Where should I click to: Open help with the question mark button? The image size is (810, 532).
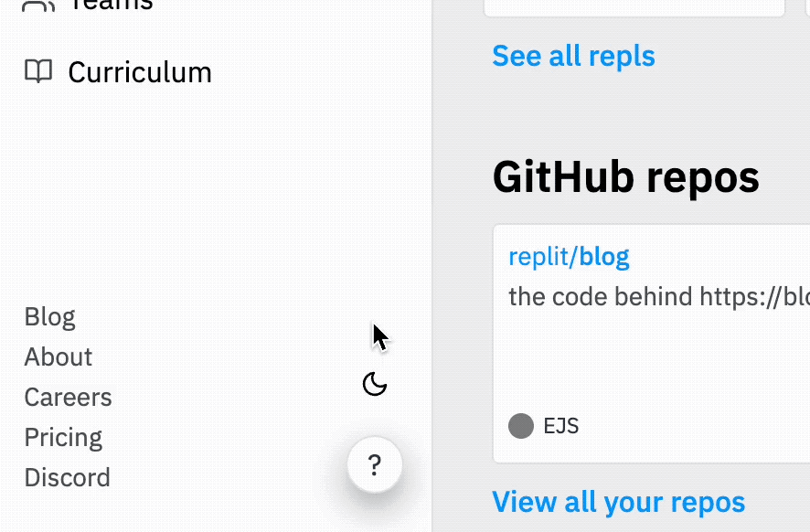click(x=375, y=465)
